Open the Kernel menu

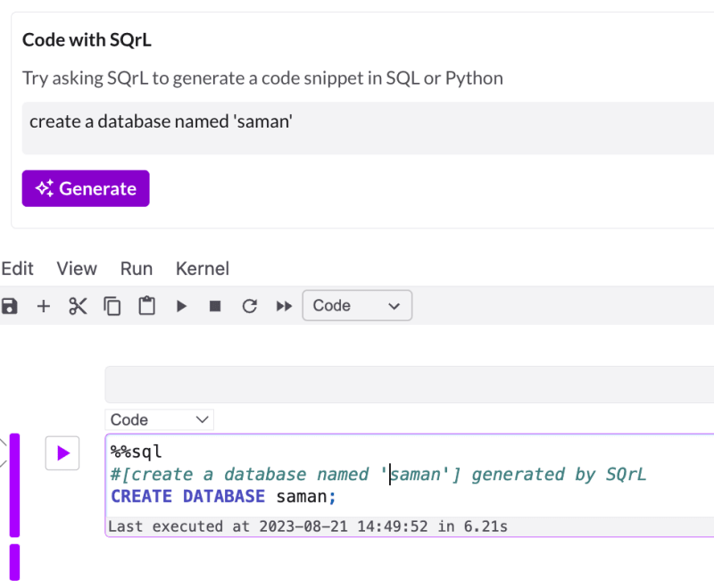click(203, 269)
